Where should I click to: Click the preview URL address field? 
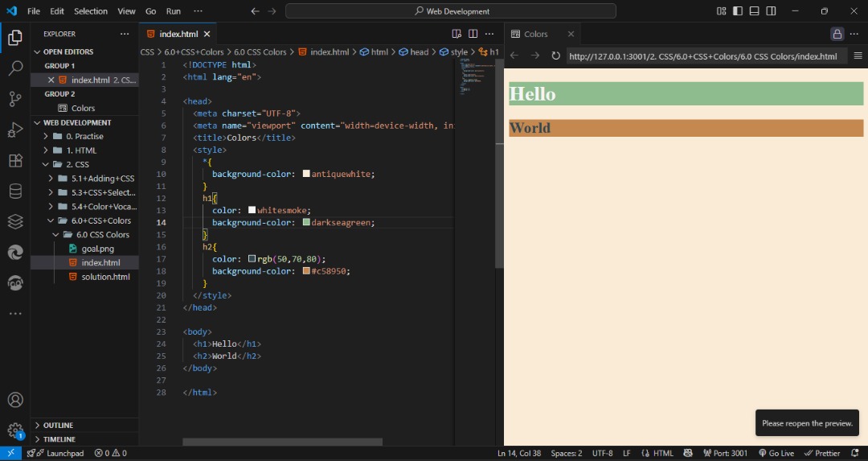706,56
